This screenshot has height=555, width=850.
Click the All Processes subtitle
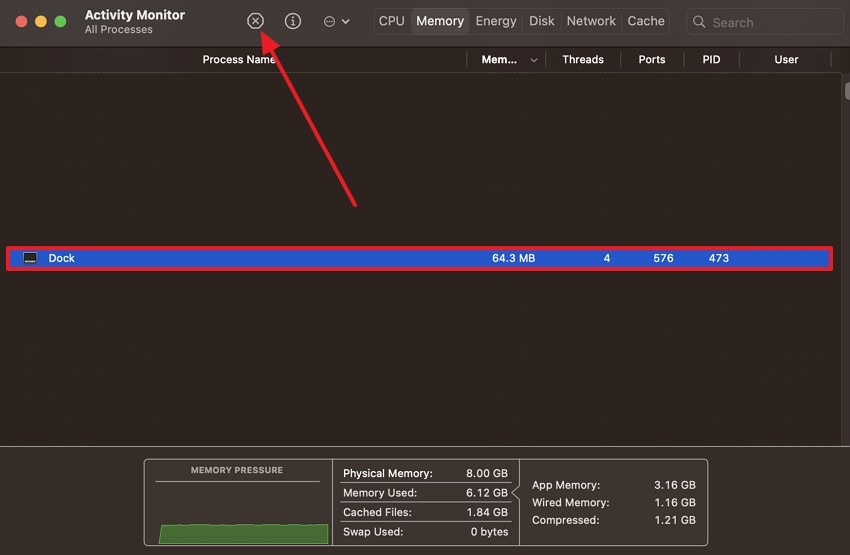click(x=119, y=30)
